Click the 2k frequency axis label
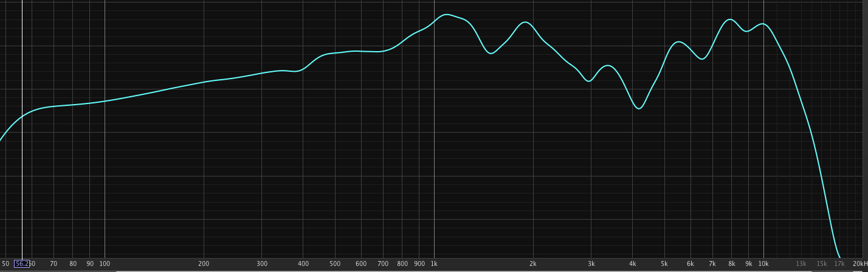The image size is (868, 272). click(x=533, y=263)
